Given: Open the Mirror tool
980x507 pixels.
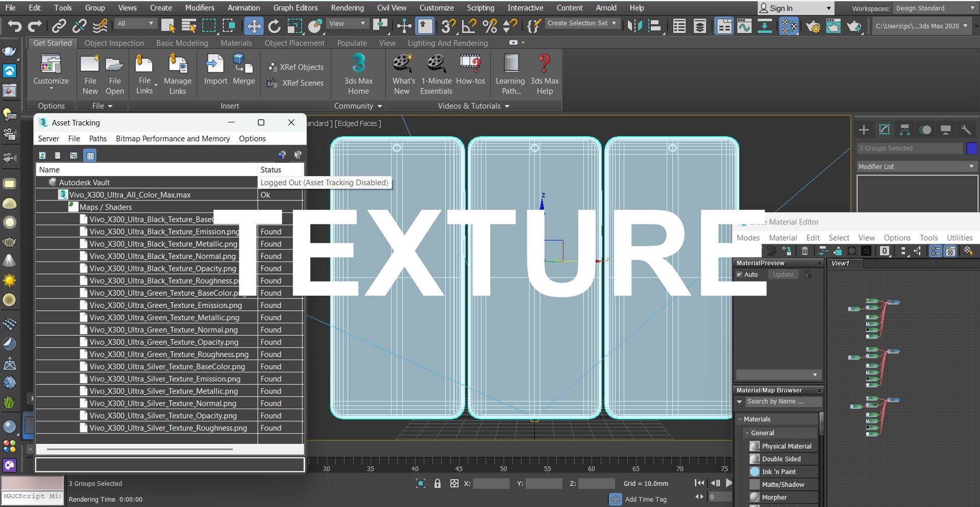Looking at the screenshot, I should 634,26.
